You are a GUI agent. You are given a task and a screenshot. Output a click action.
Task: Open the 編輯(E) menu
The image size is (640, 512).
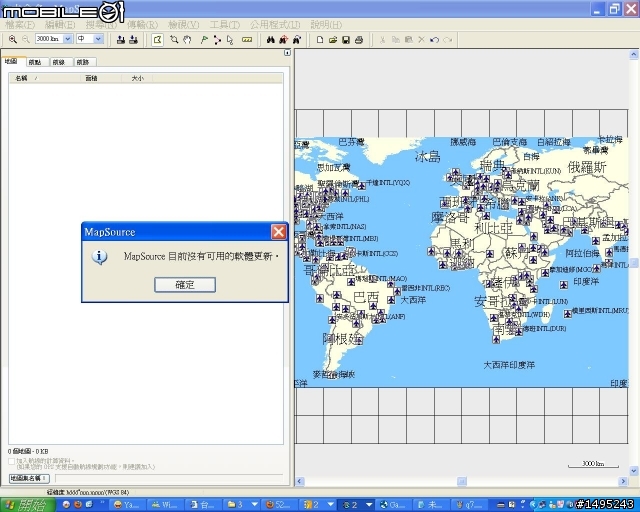60,24
